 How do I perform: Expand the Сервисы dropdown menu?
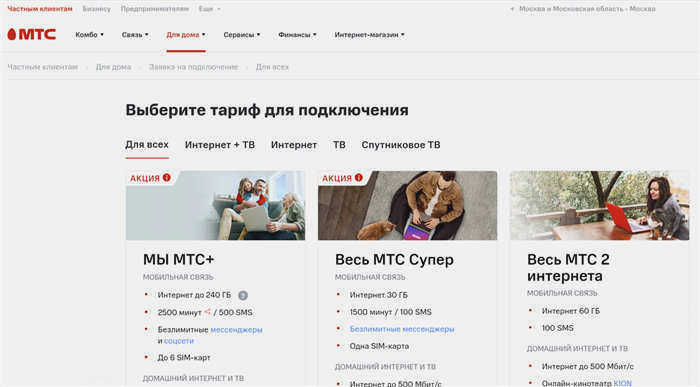tap(242, 35)
